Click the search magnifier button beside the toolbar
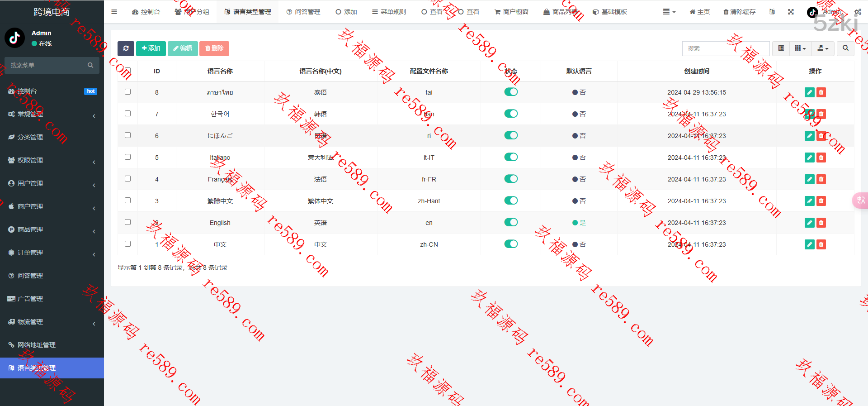Image resolution: width=868 pixels, height=406 pixels. point(845,48)
